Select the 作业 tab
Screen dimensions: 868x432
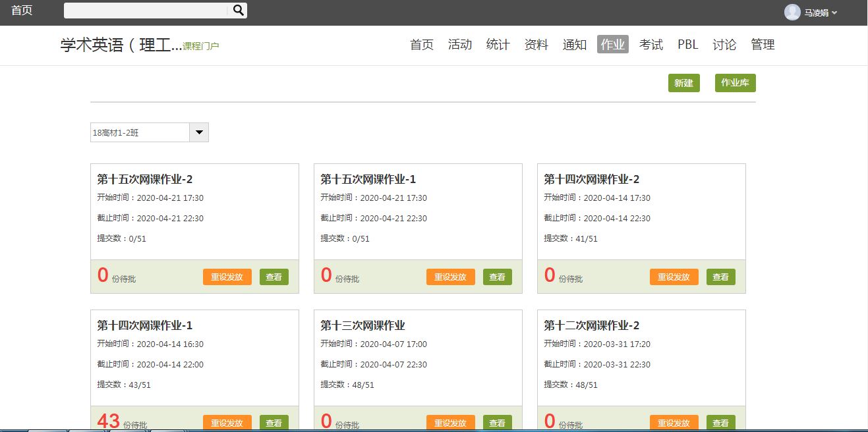pos(613,44)
